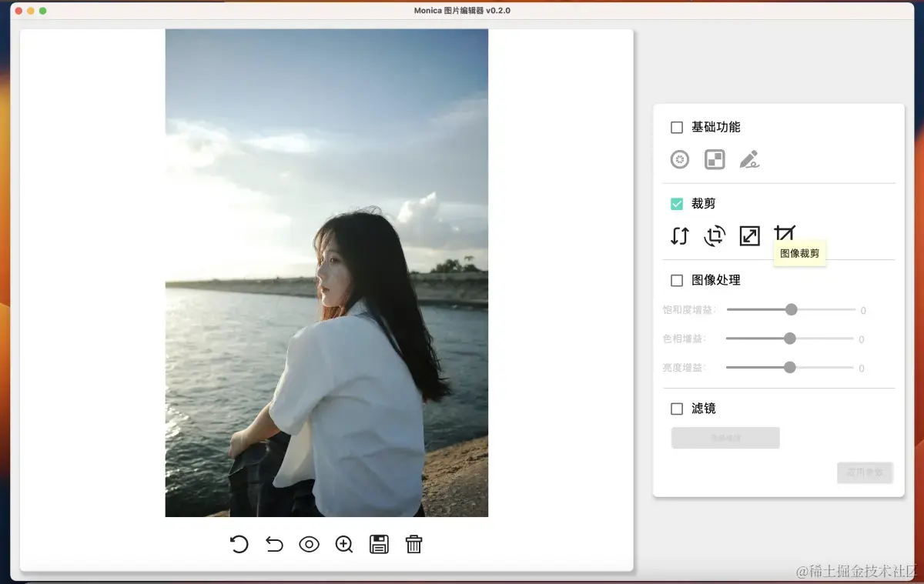Uncheck the 裁剪 checkbox
This screenshot has height=584, width=924.
pyautogui.click(x=677, y=204)
